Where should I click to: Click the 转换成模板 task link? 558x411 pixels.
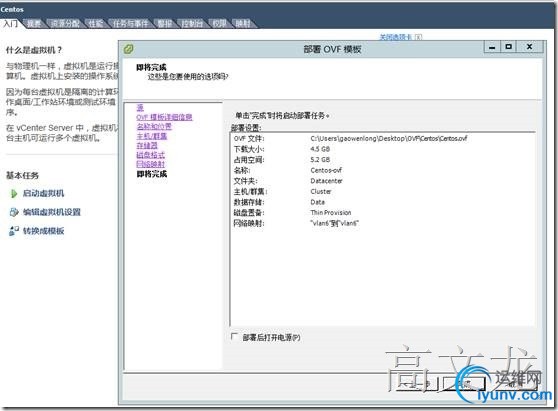coord(43,231)
